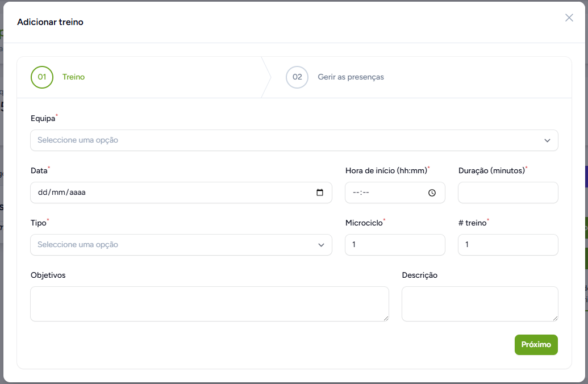Click the Equipa field label
This screenshot has height=384, width=588.
(x=43, y=119)
